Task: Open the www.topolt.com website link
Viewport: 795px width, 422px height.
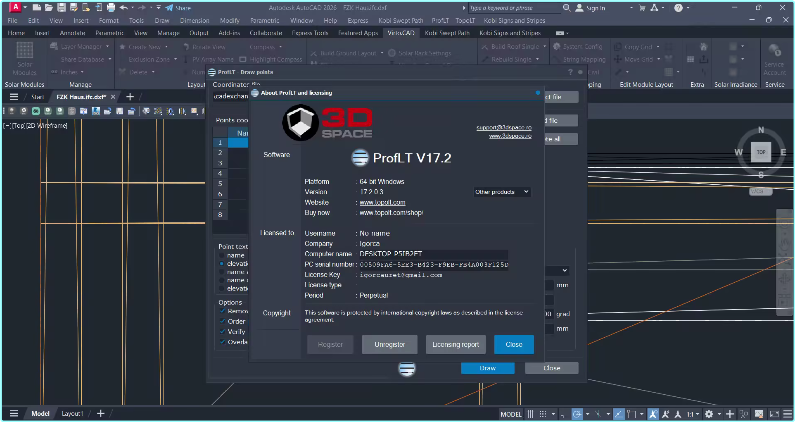Action: [382, 202]
